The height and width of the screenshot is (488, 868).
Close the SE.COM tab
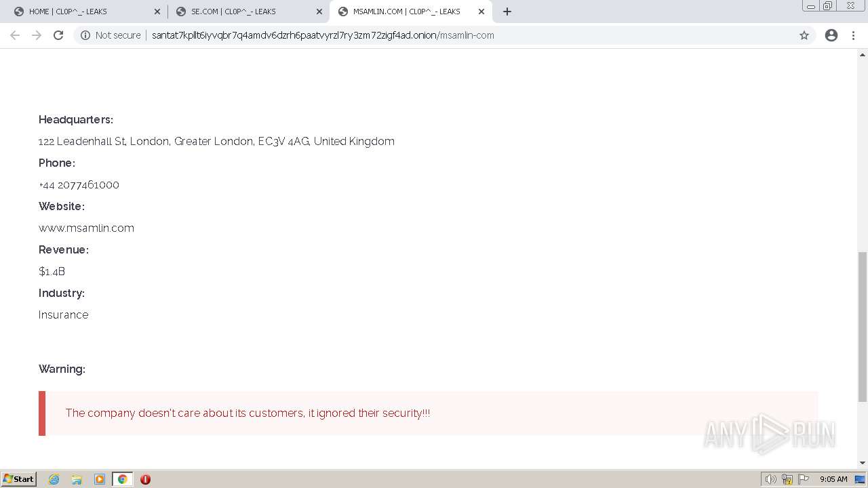(x=319, y=12)
